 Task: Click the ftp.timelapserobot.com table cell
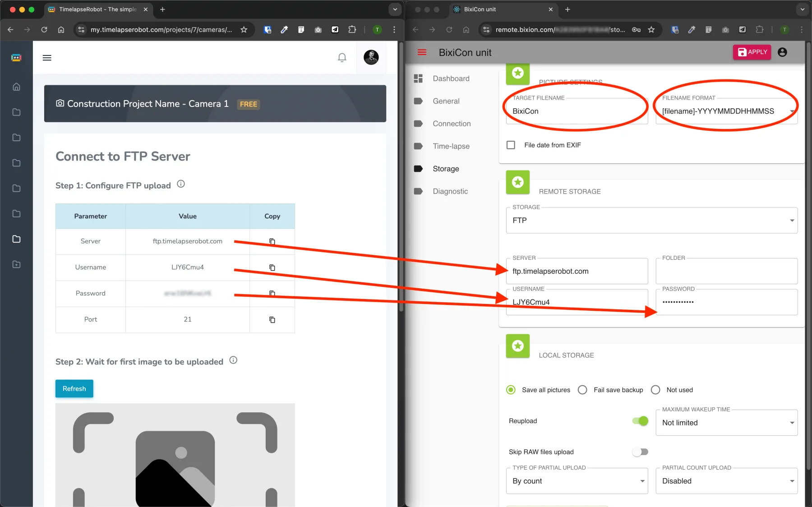tap(188, 241)
